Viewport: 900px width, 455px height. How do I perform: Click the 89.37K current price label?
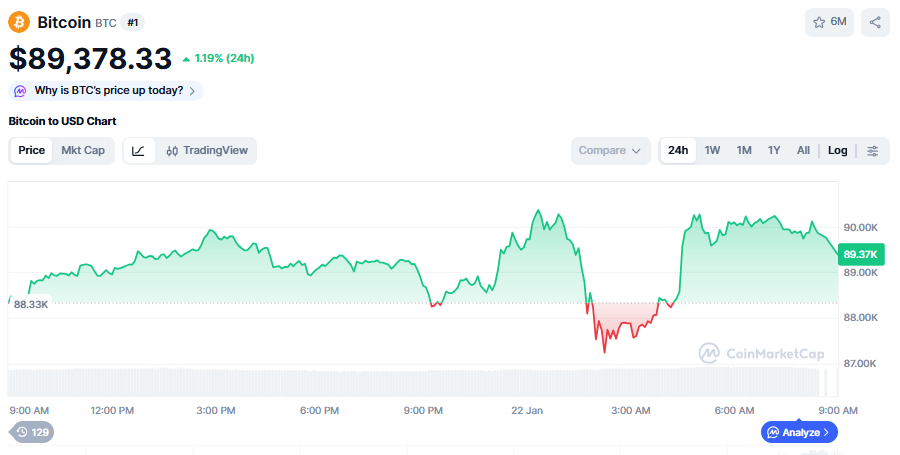(x=860, y=254)
